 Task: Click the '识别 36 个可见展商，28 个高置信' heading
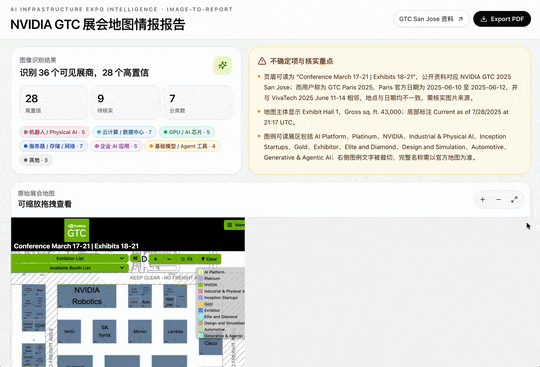point(84,73)
